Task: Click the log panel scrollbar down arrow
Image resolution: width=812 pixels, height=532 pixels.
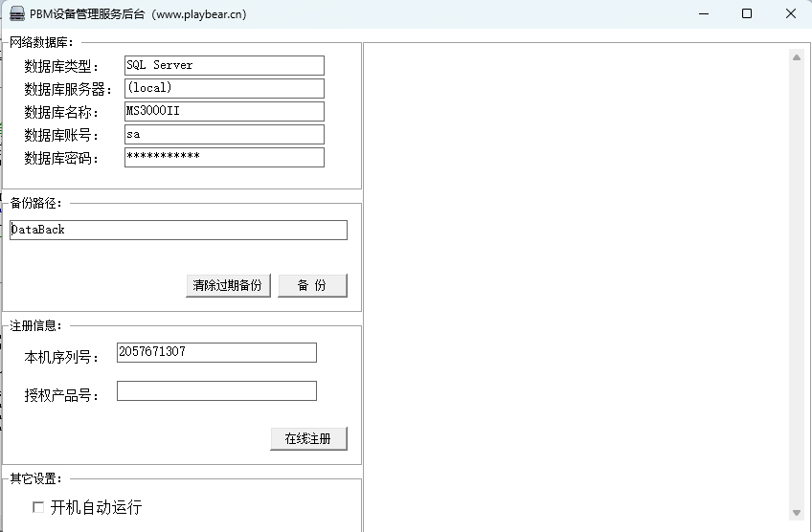Action: pyautogui.click(x=796, y=514)
